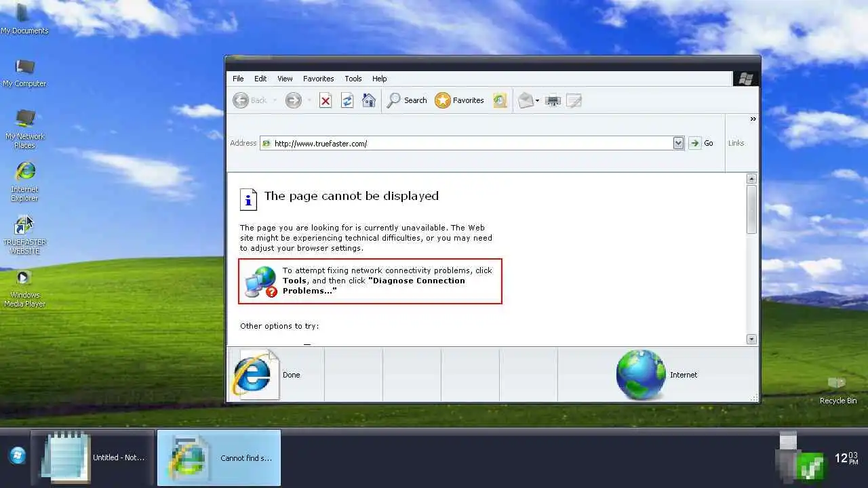The width and height of the screenshot is (868, 488).
Task: Select the Recycle Bin icon
Action: (837, 391)
